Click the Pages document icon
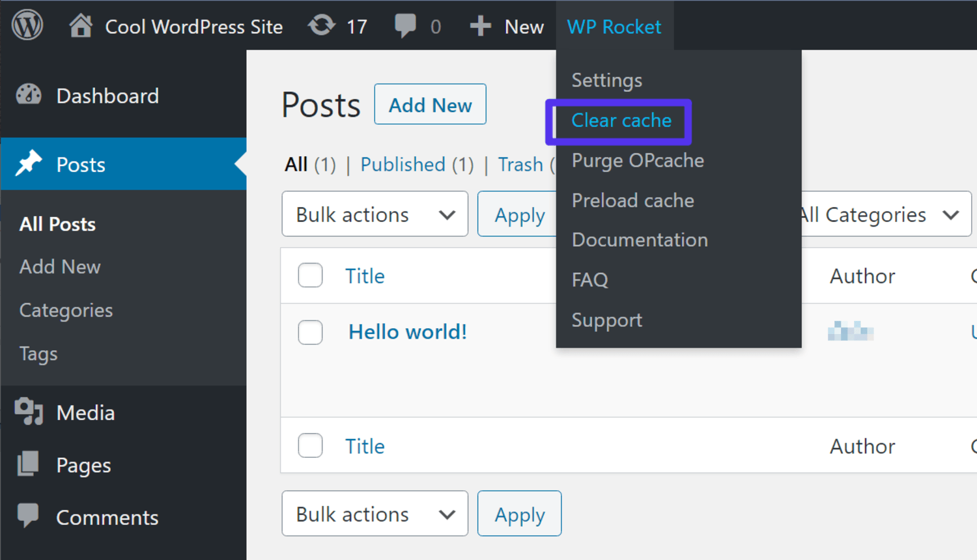 [x=28, y=464]
